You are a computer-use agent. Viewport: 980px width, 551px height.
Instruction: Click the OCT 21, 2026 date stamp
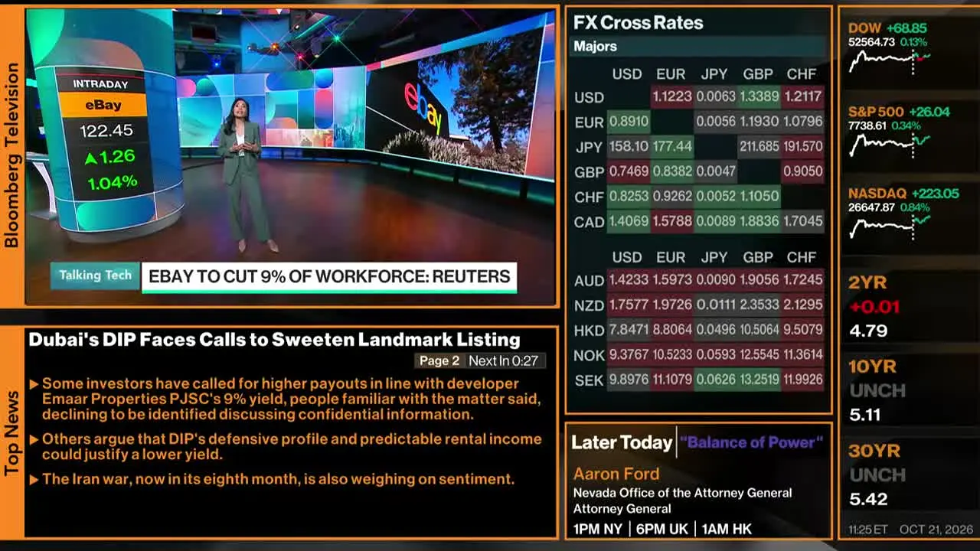tap(937, 530)
